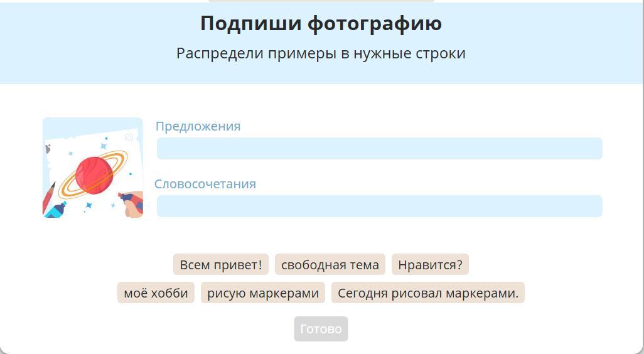The image size is (644, 354).
Task: Choose the "Нравится?" chip
Action: coord(430,265)
